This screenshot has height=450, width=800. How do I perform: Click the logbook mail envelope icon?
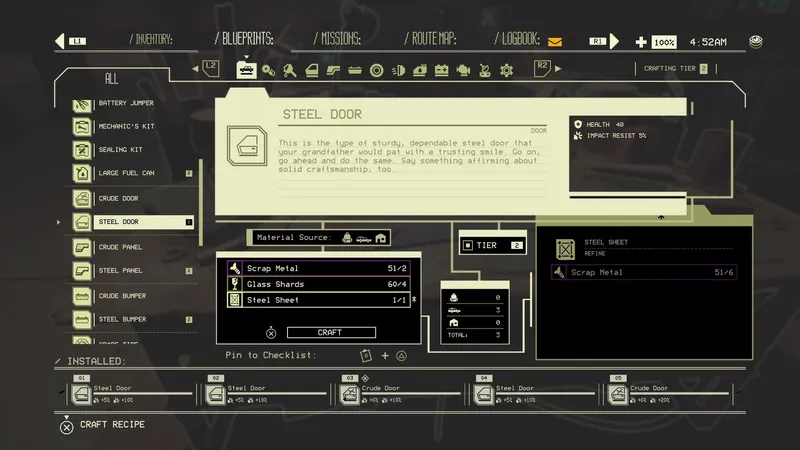[555, 41]
